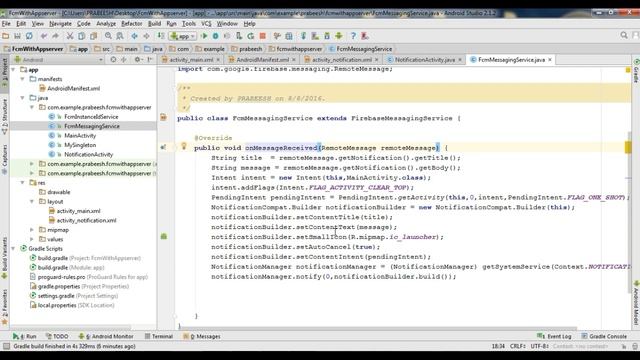The width and height of the screenshot is (640, 360).
Task: Click the override gutter icon beside onMessageReceived
Action: [x=163, y=147]
